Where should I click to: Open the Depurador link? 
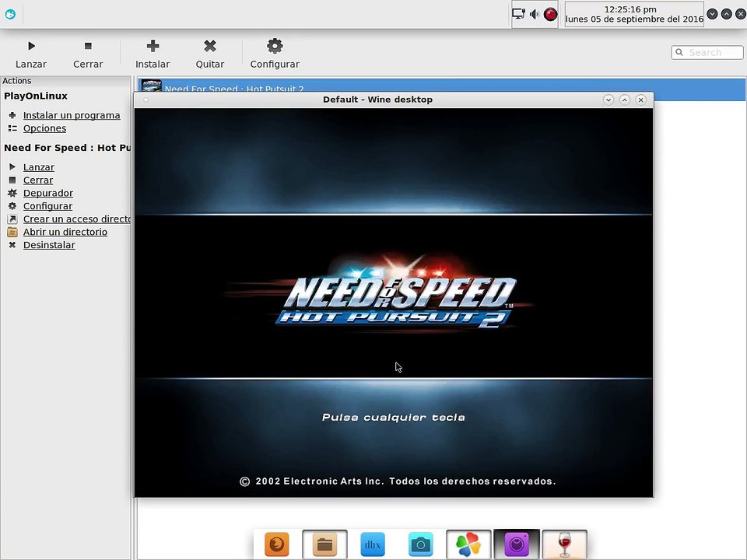(48, 193)
